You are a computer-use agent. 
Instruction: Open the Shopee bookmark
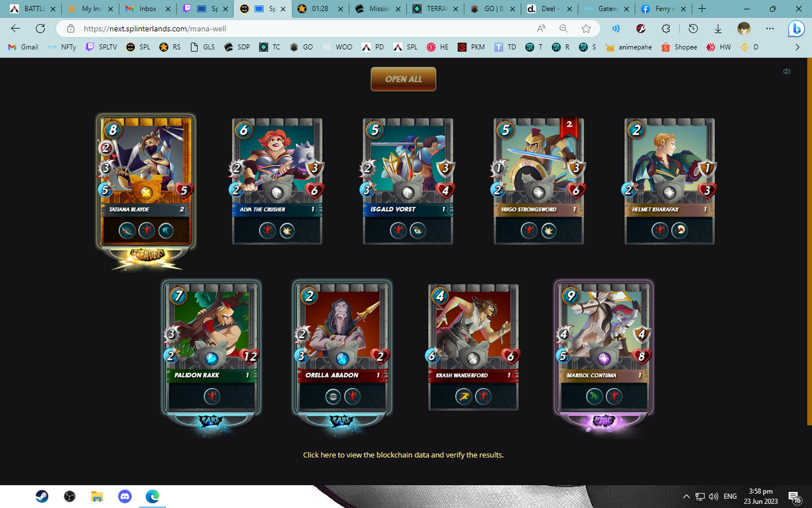pyautogui.click(x=679, y=47)
